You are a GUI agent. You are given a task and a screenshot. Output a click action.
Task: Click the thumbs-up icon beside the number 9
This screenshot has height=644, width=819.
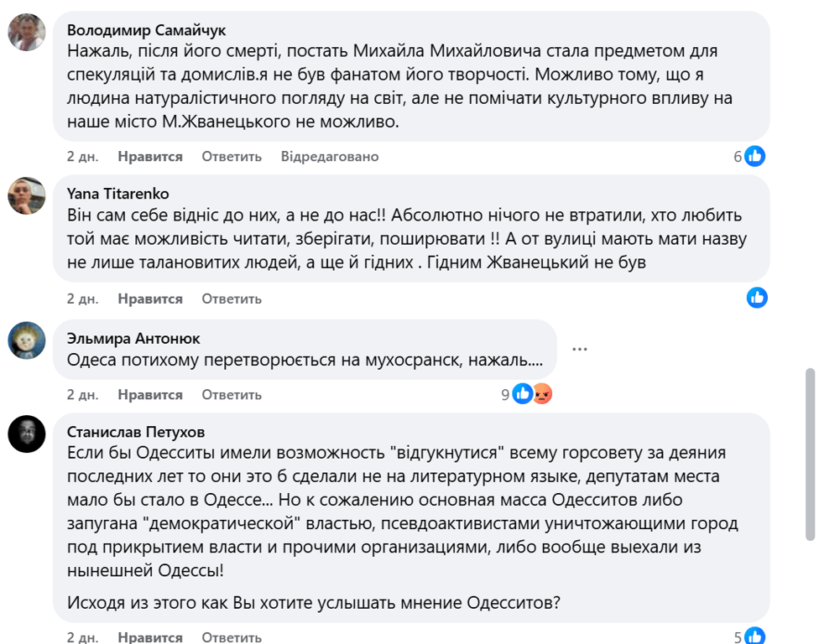click(x=524, y=392)
